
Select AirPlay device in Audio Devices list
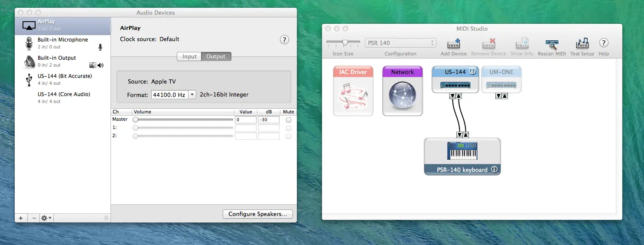[x=63, y=26]
